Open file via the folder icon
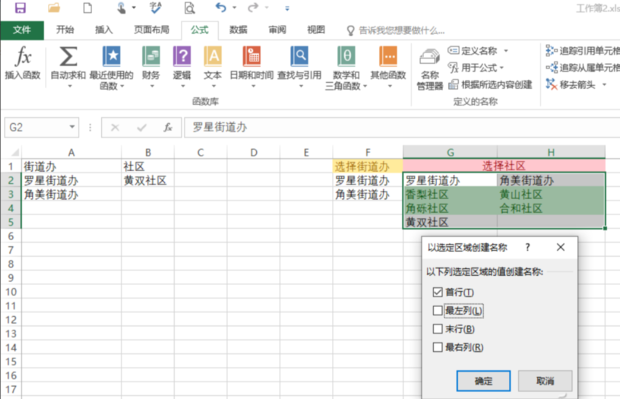The image size is (620, 399). (54, 8)
